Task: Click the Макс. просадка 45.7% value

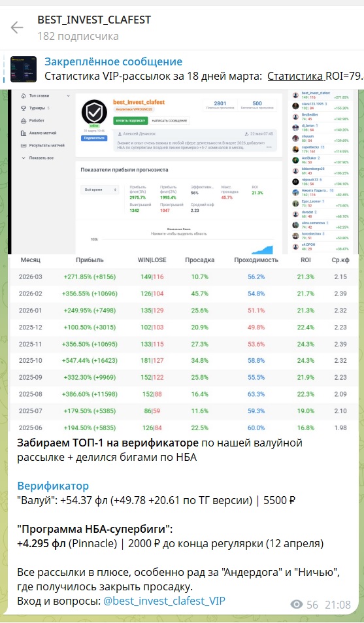Action: (x=227, y=197)
